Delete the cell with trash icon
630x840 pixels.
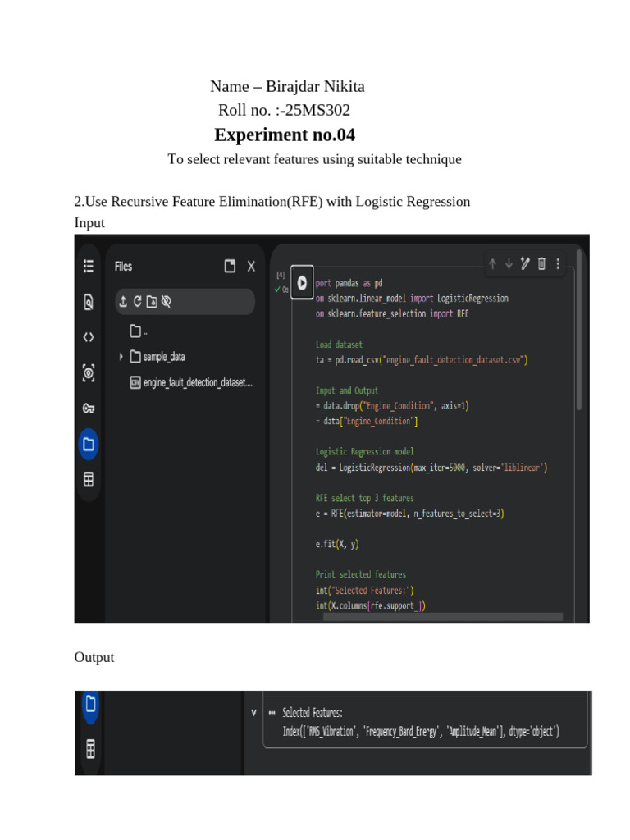tap(541, 263)
